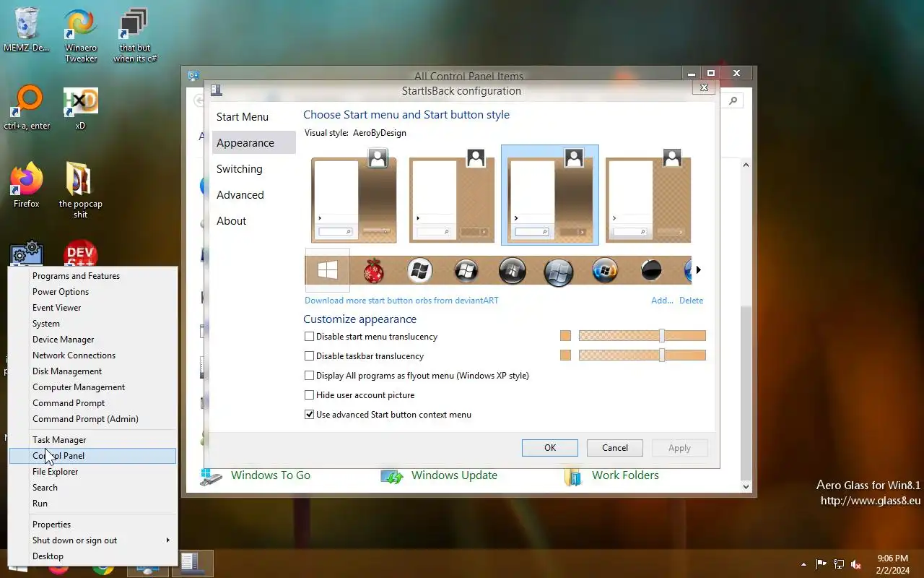Choose Power Options in context menu
This screenshot has width=924, height=578.
[92, 292]
